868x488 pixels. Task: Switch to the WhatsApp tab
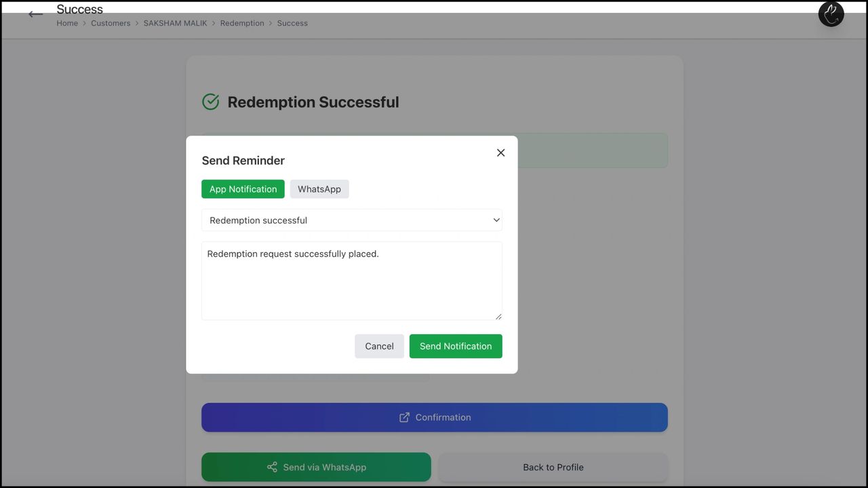319,189
